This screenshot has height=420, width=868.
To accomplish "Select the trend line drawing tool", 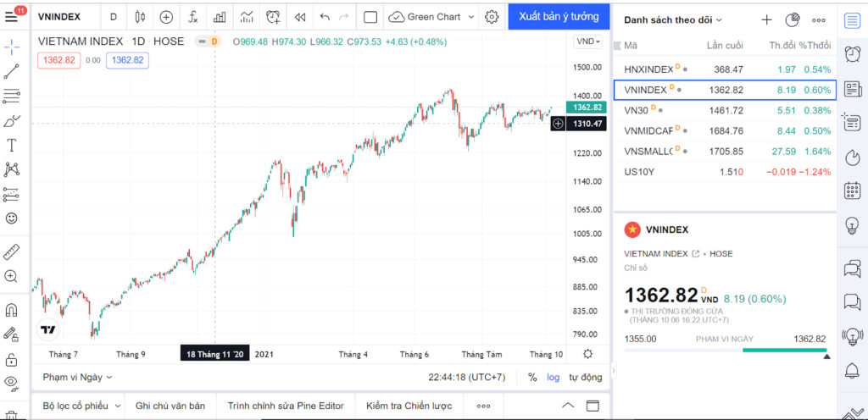I will (12, 72).
